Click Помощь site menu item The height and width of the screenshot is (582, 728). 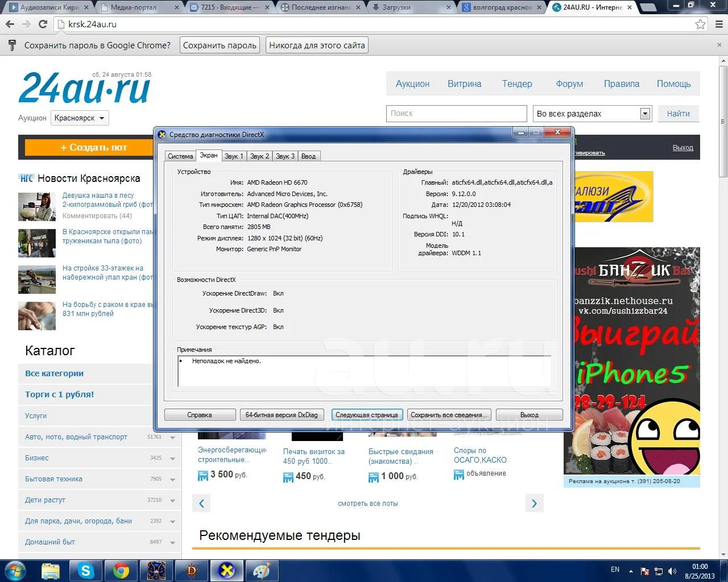click(674, 84)
